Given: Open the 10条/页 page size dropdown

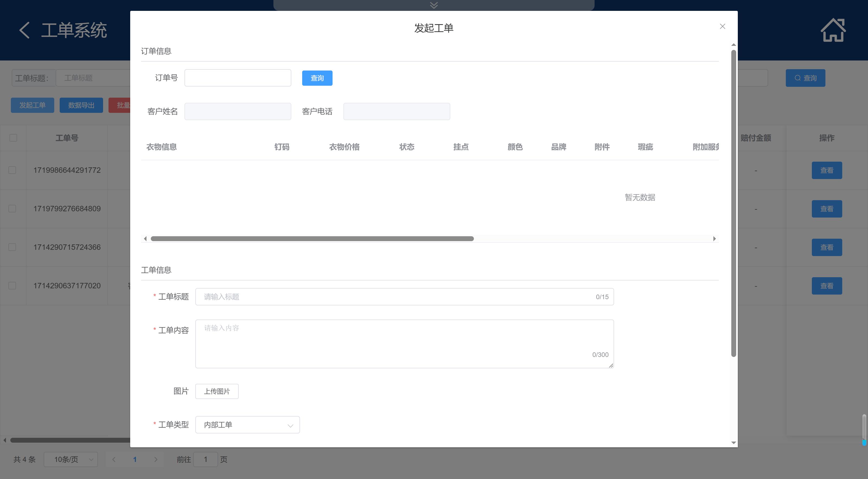Looking at the screenshot, I should pyautogui.click(x=71, y=459).
